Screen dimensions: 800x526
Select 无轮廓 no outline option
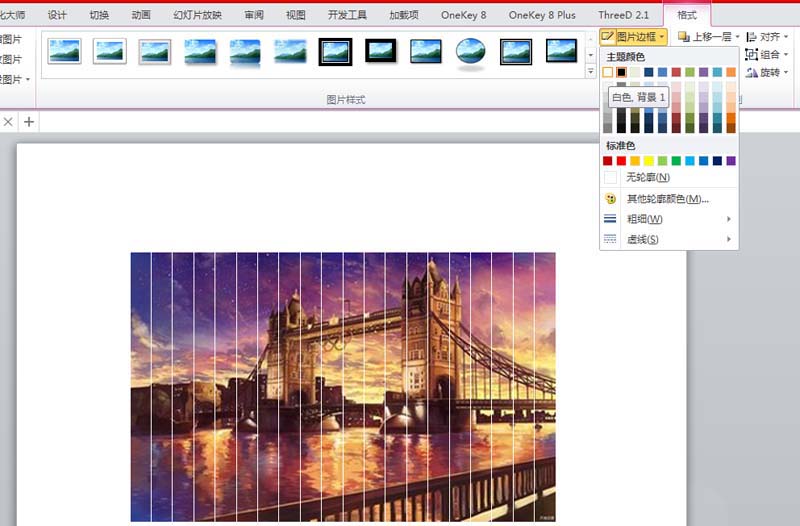647,177
